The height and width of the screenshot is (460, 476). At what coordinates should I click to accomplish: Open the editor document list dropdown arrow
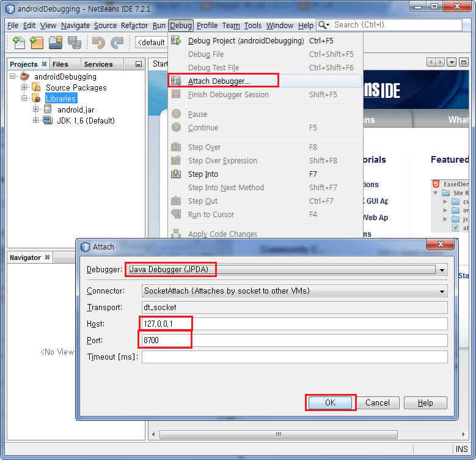click(x=452, y=62)
